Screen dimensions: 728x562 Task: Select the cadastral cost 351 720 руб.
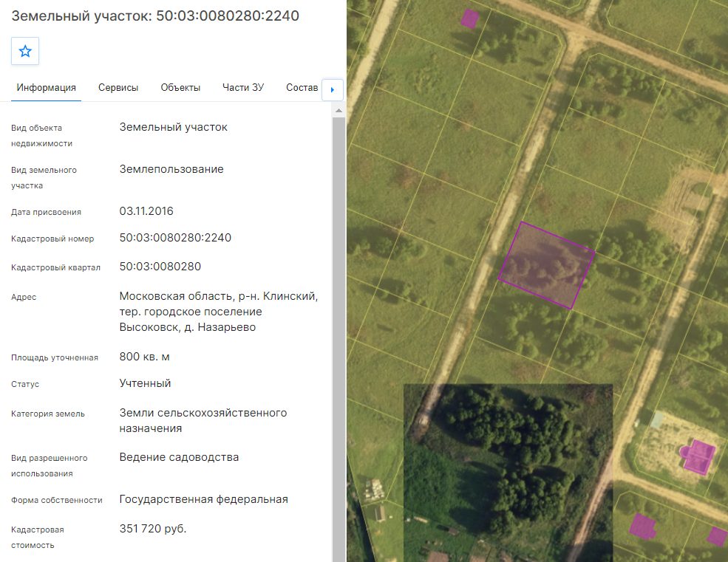[x=153, y=529]
